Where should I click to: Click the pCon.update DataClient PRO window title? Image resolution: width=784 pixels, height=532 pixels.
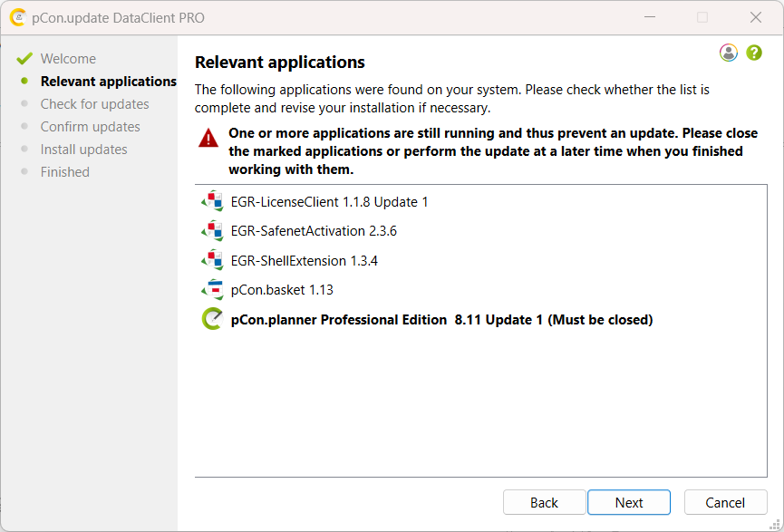(x=118, y=17)
